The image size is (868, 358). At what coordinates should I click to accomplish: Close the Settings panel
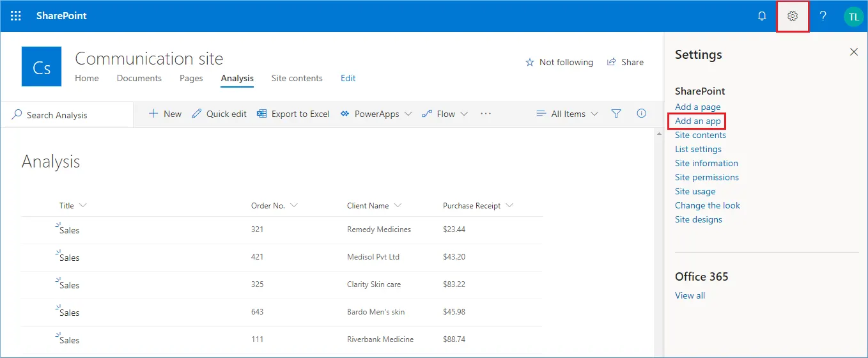click(x=854, y=52)
